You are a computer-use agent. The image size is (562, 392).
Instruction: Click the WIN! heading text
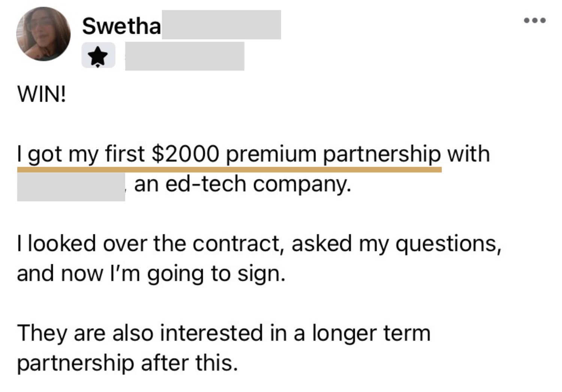[x=41, y=94]
